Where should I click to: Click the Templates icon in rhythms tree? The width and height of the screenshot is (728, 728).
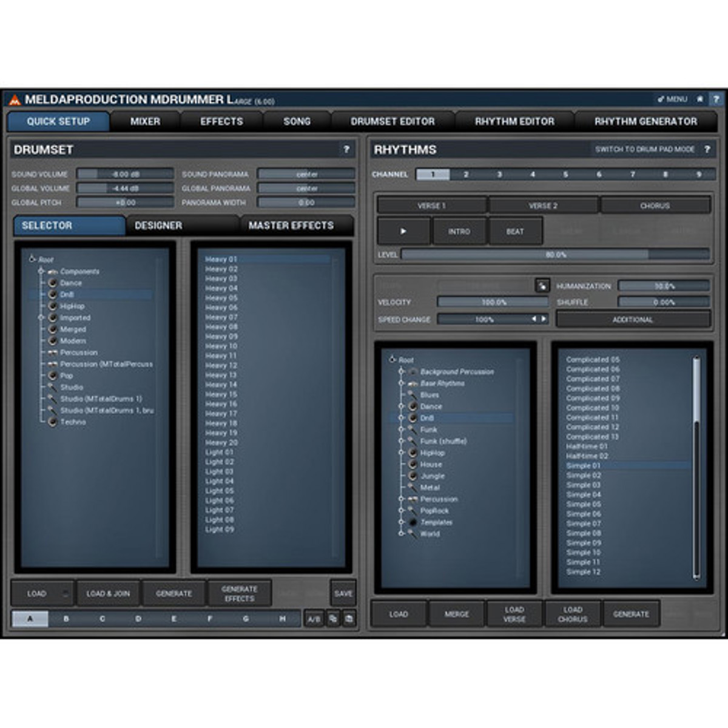(x=413, y=522)
